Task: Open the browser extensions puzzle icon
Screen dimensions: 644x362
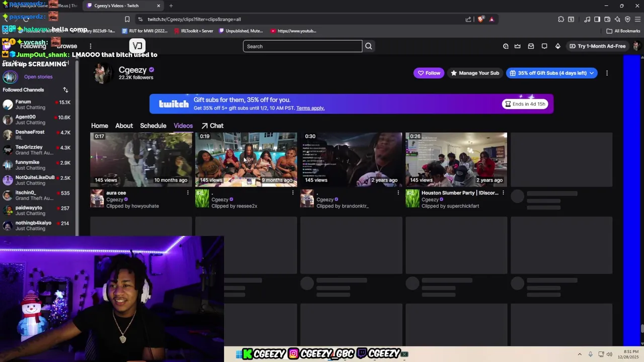Action: click(x=561, y=19)
